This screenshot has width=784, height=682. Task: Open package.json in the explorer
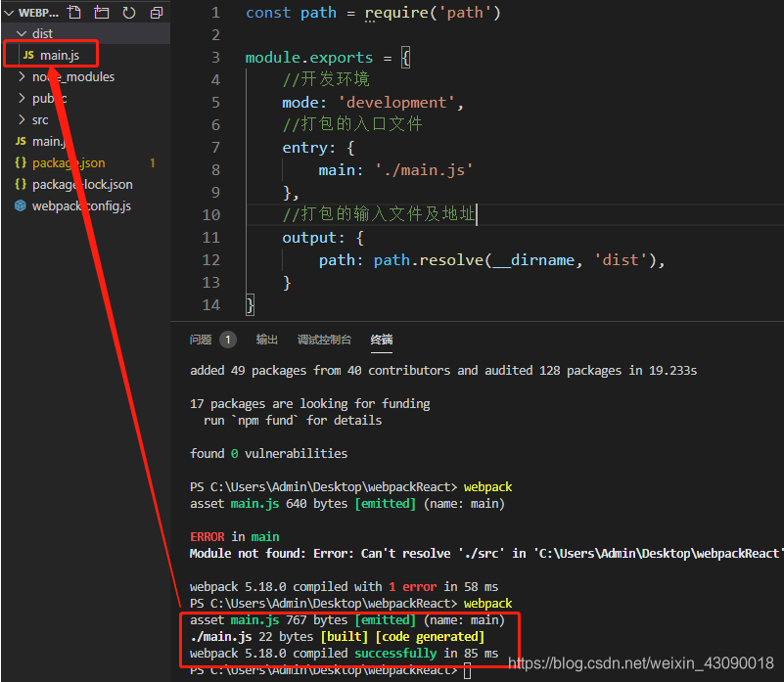[x=69, y=163]
